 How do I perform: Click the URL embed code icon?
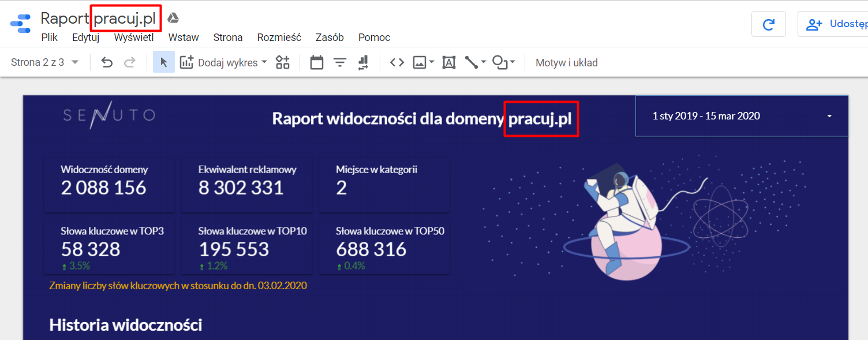click(x=397, y=62)
